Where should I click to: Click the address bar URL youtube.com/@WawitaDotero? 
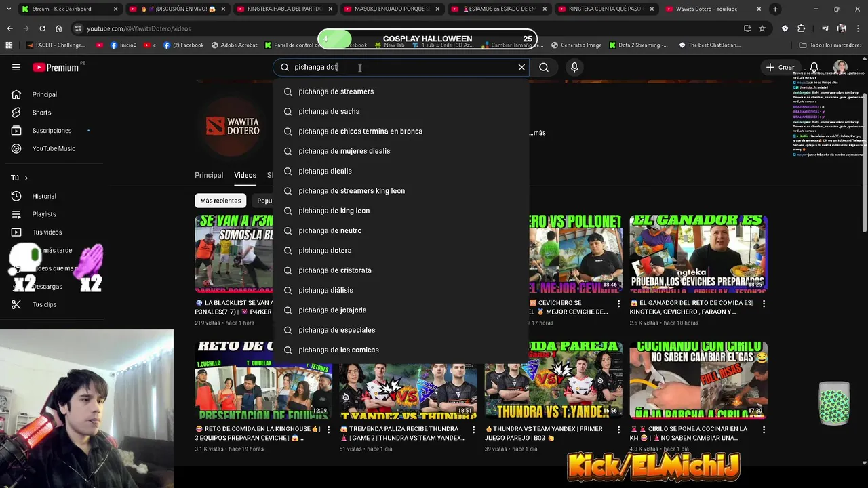click(x=138, y=28)
